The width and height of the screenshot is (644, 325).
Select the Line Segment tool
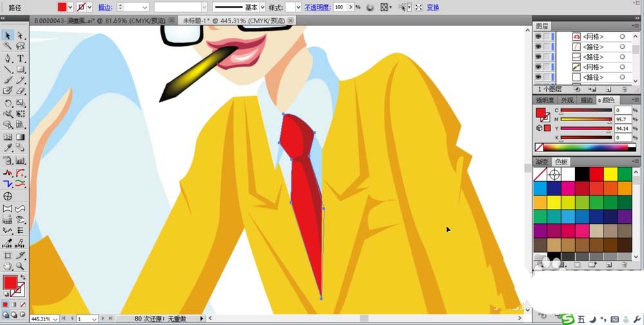[8, 69]
